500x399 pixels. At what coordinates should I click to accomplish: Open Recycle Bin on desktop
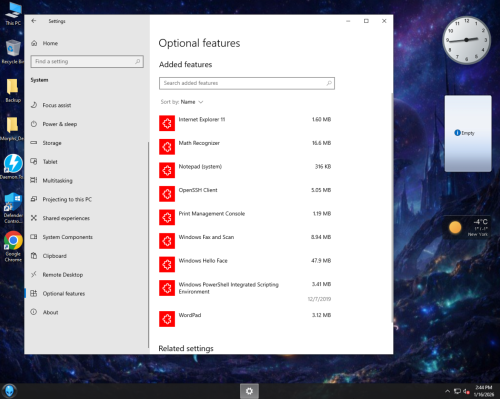coord(13,52)
